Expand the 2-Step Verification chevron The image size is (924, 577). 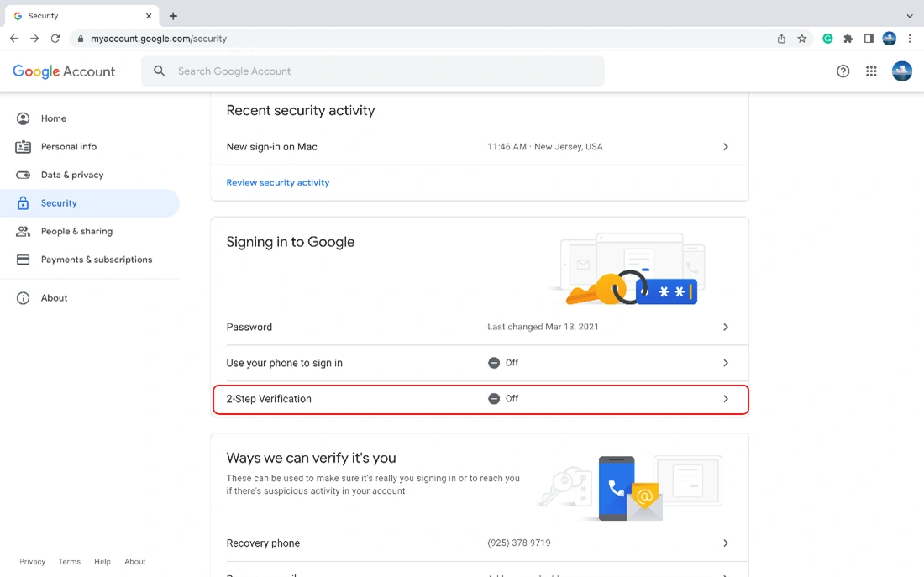[x=726, y=399]
